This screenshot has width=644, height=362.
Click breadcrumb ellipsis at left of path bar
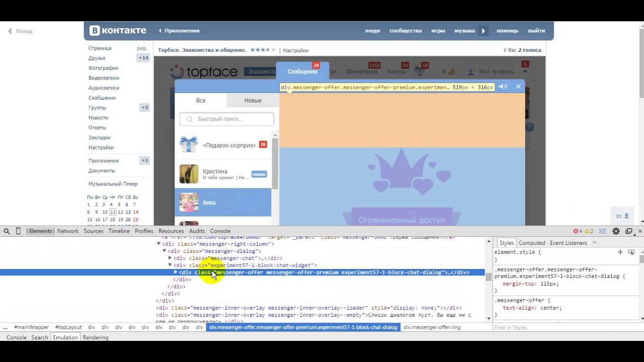(5, 327)
